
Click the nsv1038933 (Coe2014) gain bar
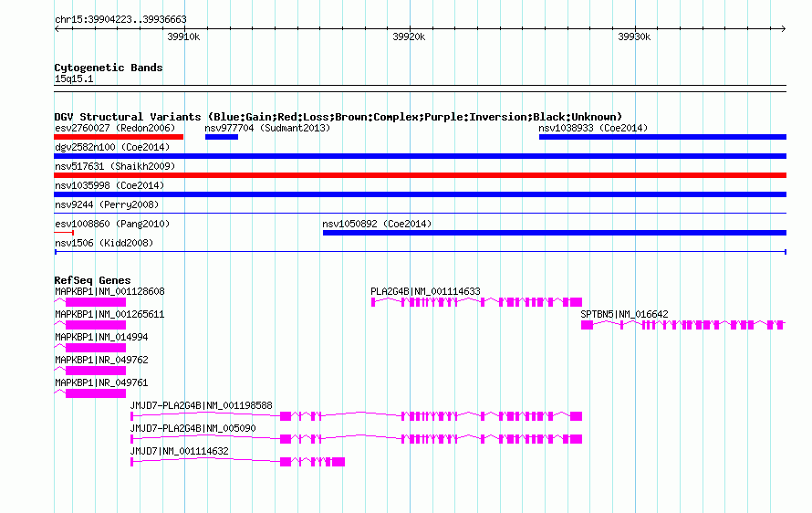[x=662, y=137]
